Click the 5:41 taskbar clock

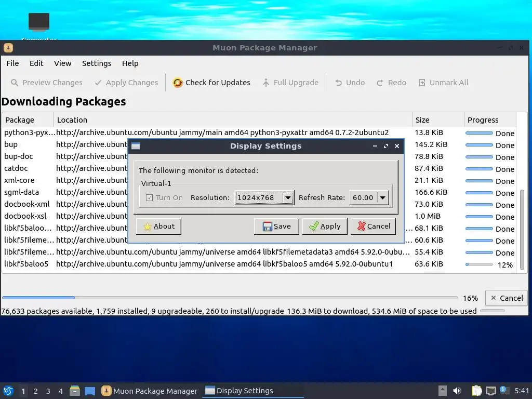(x=522, y=391)
